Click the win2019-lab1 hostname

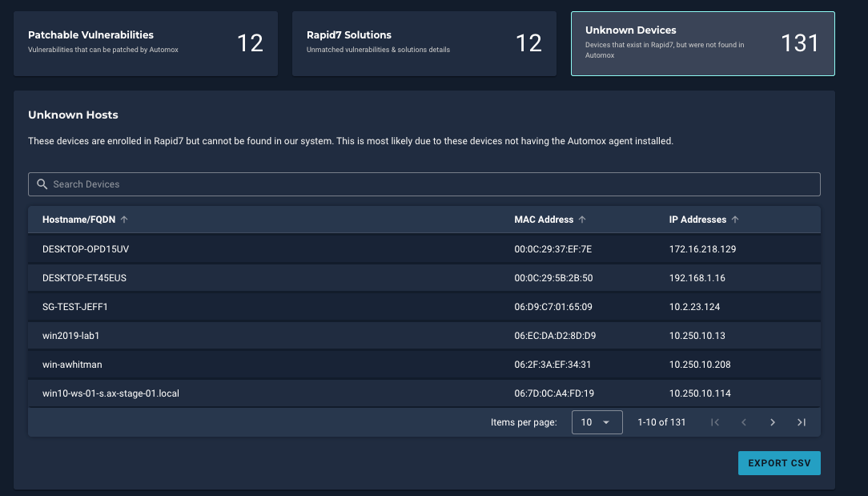pyautogui.click(x=70, y=335)
